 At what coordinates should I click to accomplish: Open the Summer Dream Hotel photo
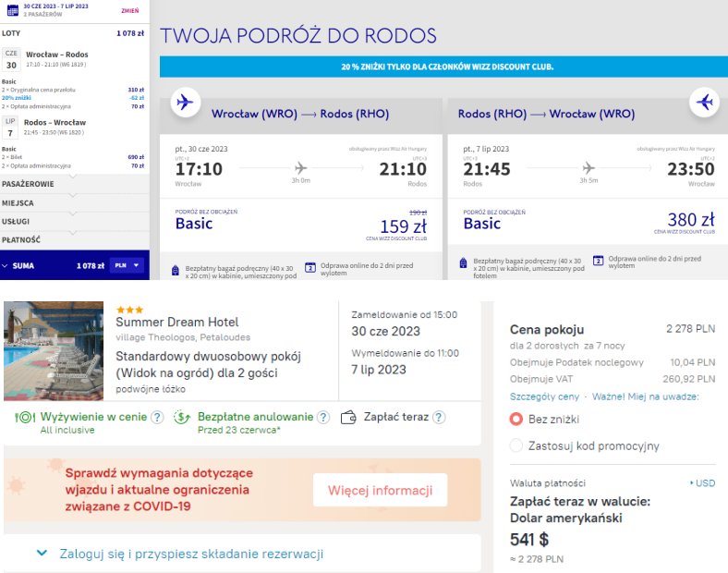[54, 351]
